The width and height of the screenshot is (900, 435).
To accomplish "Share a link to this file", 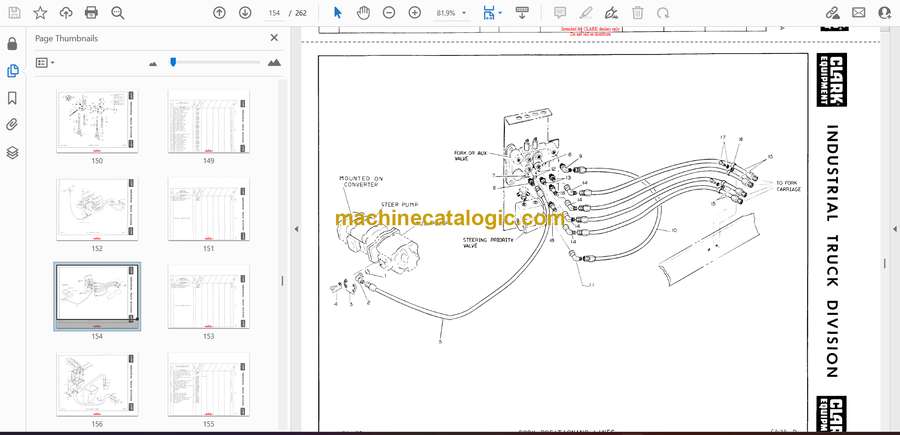I will pos(832,13).
